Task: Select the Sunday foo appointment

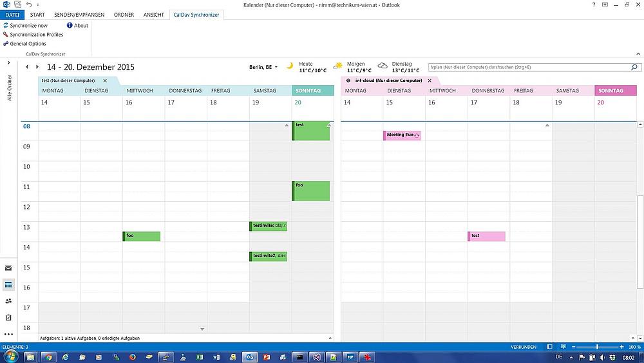Action: [311, 191]
